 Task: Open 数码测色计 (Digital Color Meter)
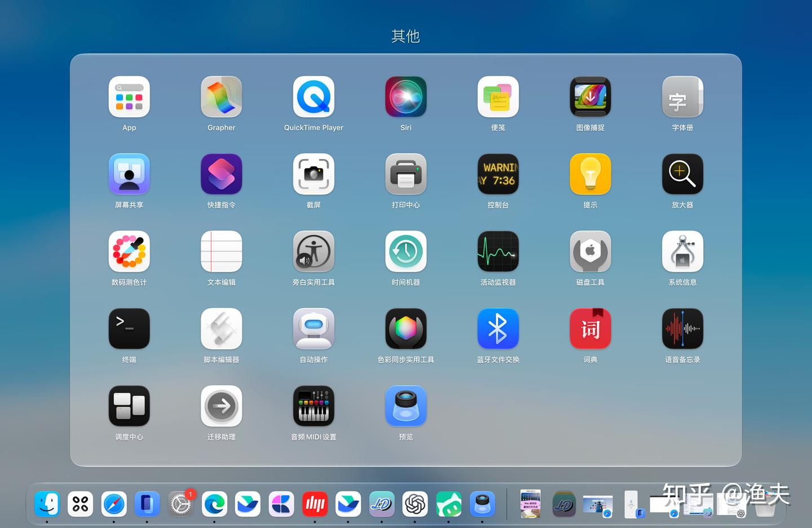pos(129,252)
